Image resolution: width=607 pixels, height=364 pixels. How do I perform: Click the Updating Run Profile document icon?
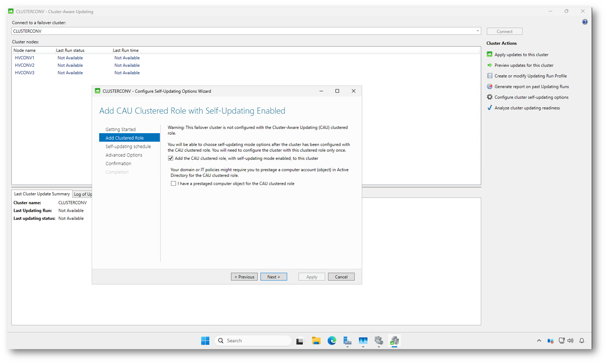pyautogui.click(x=489, y=76)
